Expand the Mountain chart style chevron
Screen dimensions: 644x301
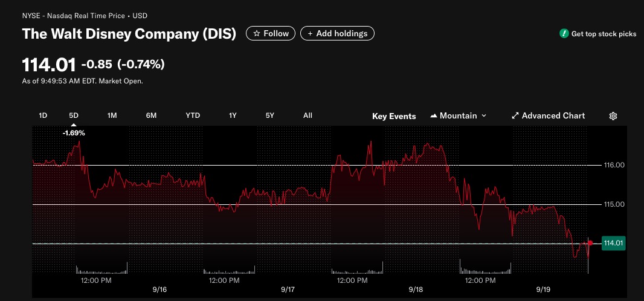tap(483, 116)
